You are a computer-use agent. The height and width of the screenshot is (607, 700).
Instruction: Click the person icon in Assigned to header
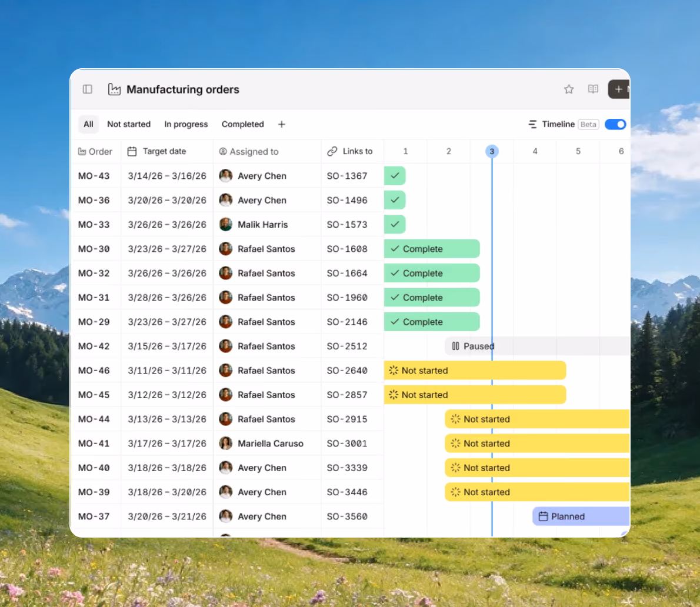(x=223, y=151)
